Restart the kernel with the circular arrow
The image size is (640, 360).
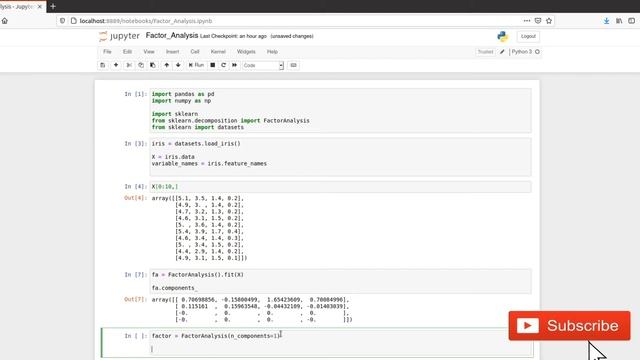point(223,65)
